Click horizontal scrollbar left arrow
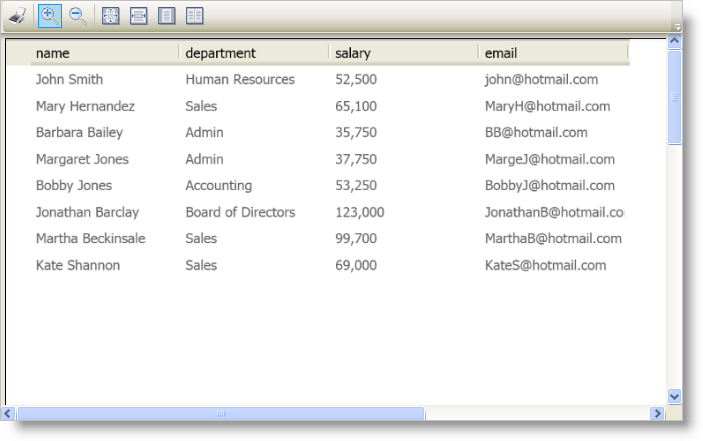 point(8,413)
